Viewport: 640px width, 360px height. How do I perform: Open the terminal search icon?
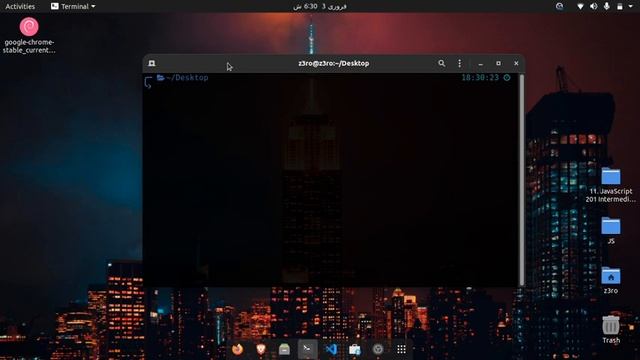coord(442,63)
